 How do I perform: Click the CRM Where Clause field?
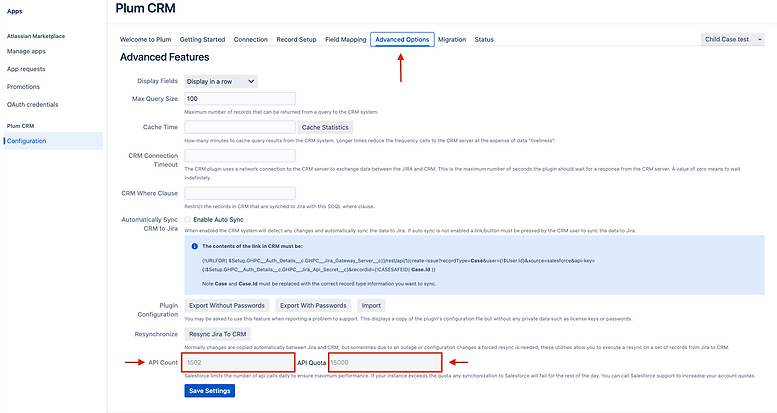[x=240, y=193]
